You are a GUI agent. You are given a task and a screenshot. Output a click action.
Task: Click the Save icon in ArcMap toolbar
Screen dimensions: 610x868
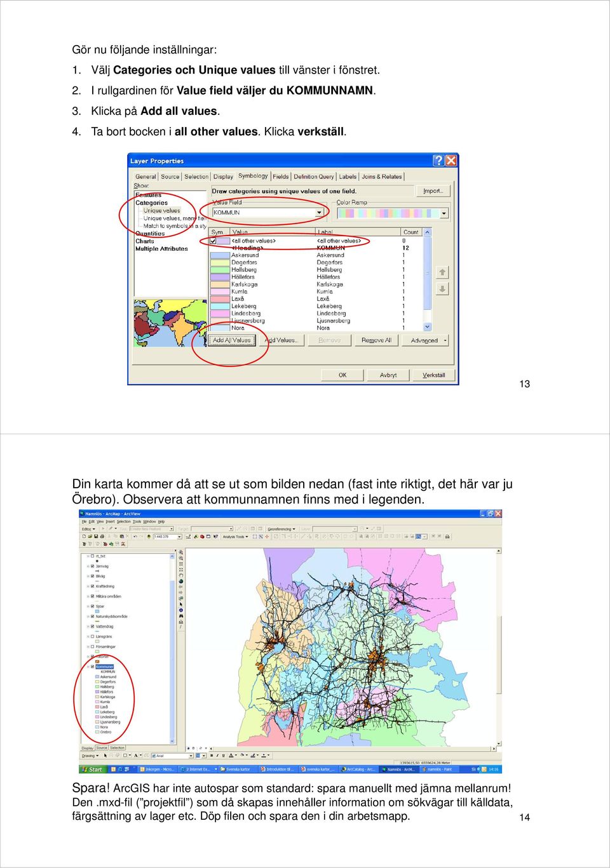point(96,537)
